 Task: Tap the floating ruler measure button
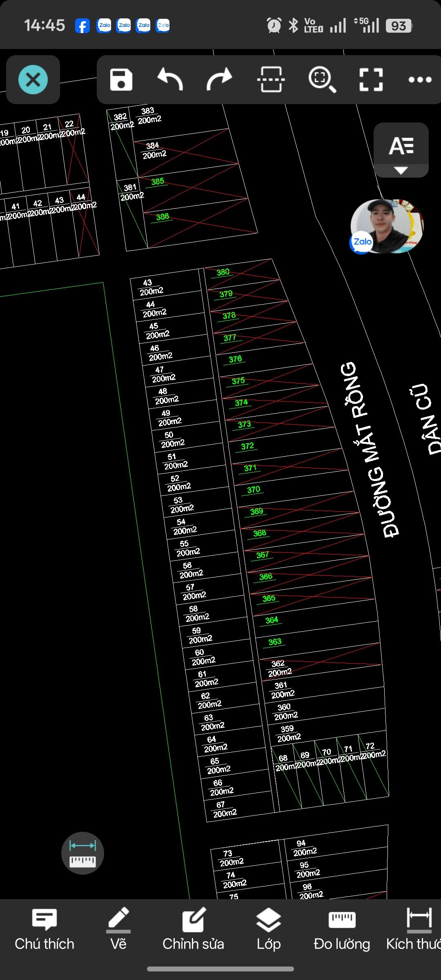(x=82, y=853)
